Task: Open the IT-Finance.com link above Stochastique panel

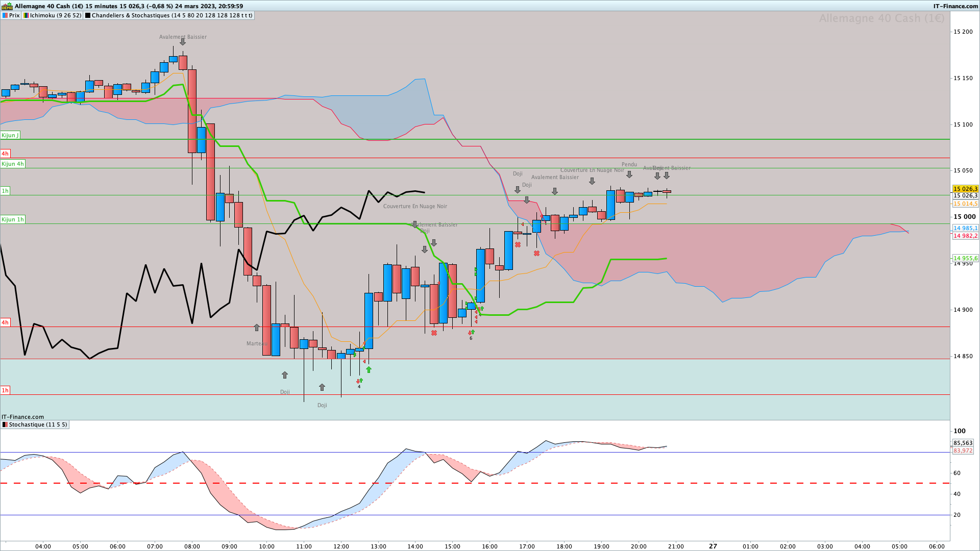Action: [x=23, y=417]
